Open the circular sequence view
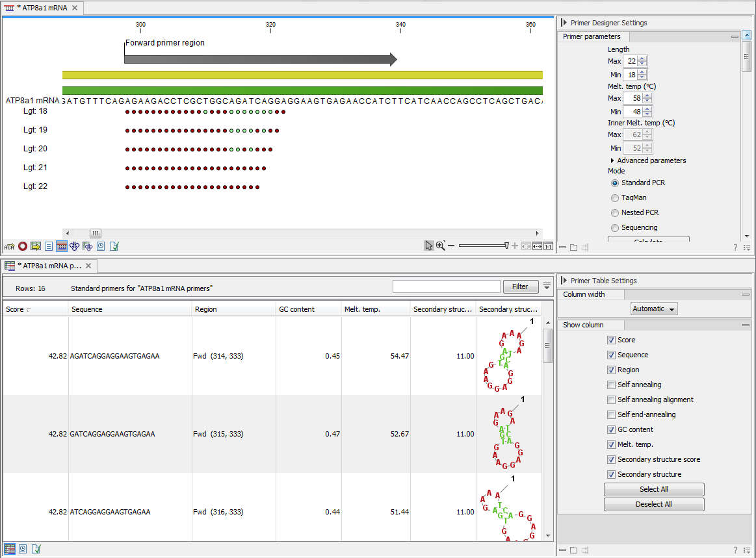 pyautogui.click(x=22, y=246)
